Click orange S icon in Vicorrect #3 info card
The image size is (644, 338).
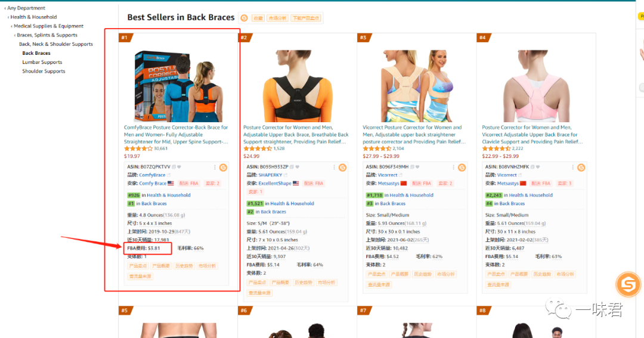[x=462, y=167]
